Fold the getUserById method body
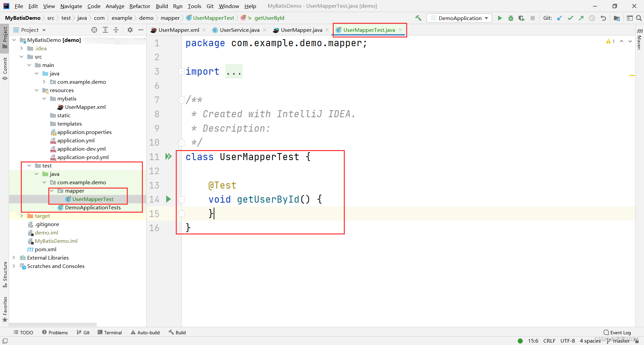The width and height of the screenshot is (644, 345). coord(181,200)
